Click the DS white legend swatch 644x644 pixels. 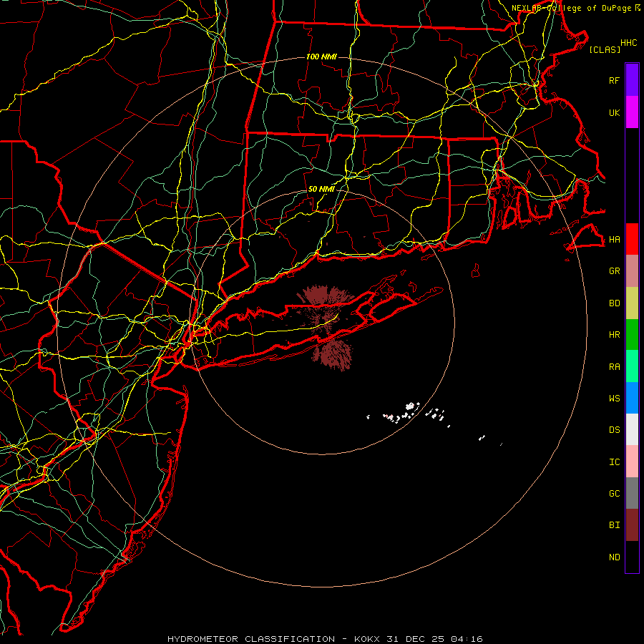click(x=632, y=429)
